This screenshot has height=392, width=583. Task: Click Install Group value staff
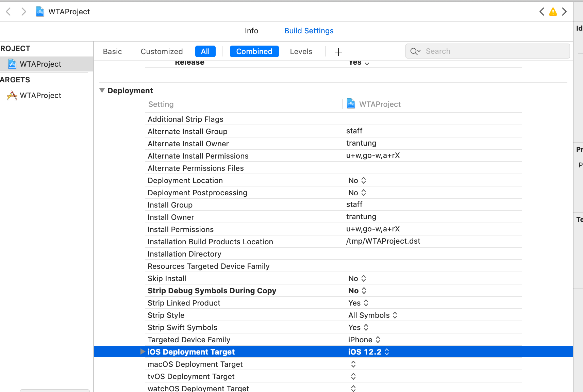point(354,205)
